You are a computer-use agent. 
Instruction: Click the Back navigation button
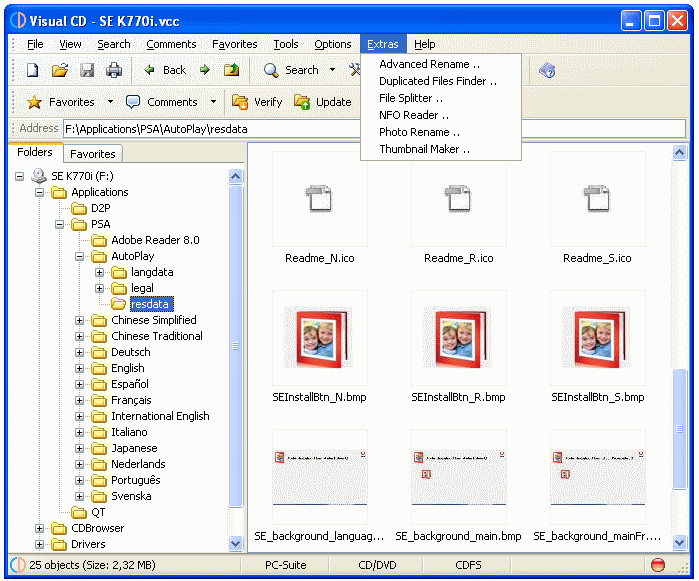point(165,70)
